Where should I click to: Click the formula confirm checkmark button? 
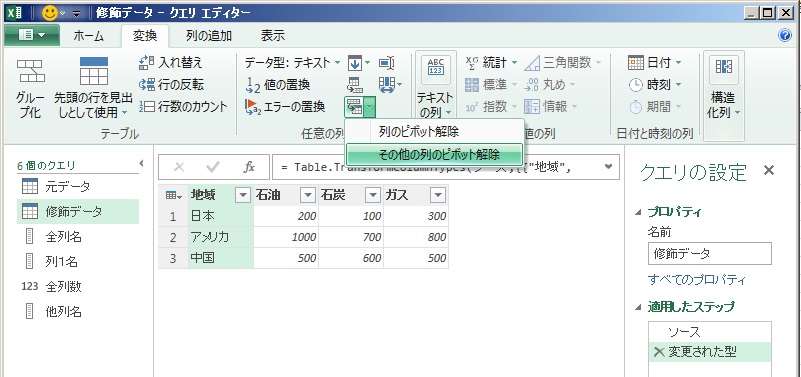(x=213, y=167)
